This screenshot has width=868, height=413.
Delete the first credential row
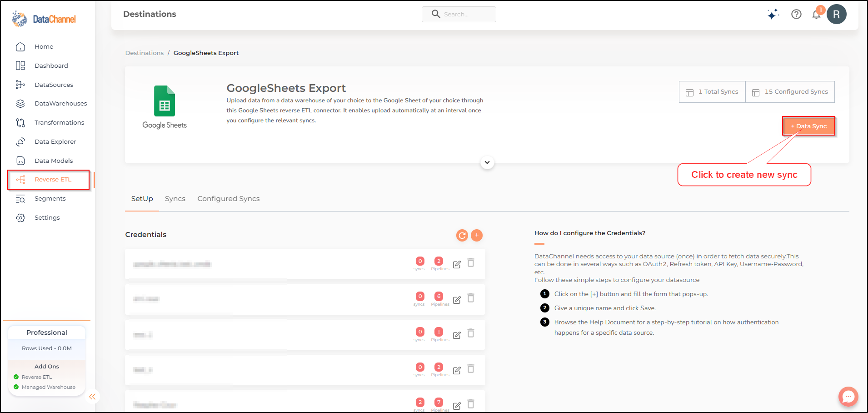point(471,262)
